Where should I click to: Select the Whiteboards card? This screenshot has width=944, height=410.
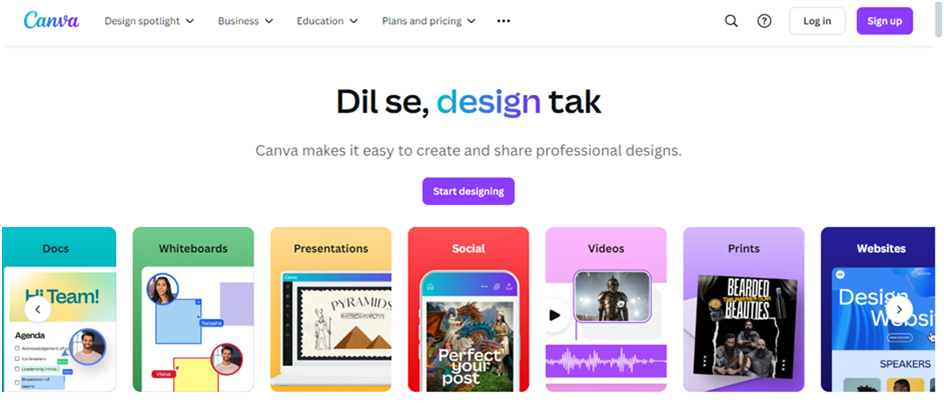click(193, 309)
